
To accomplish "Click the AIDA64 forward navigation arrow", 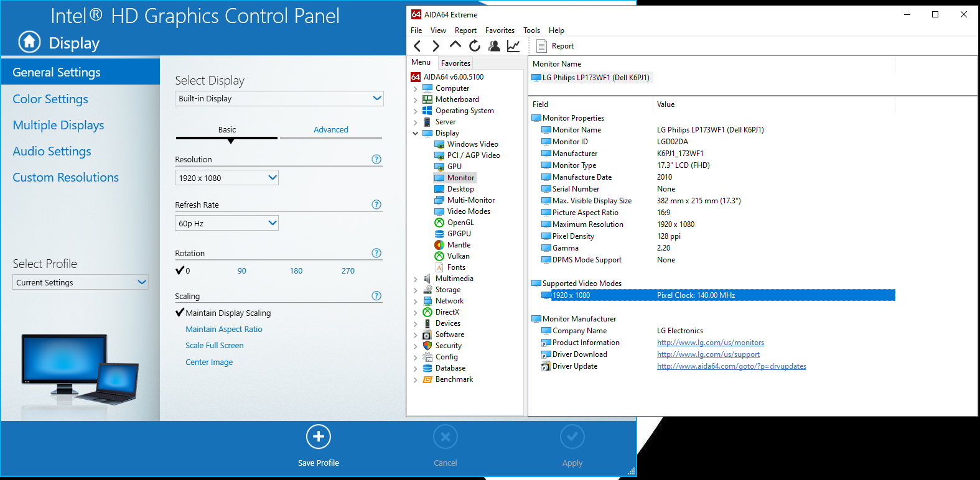I will pyautogui.click(x=436, y=46).
